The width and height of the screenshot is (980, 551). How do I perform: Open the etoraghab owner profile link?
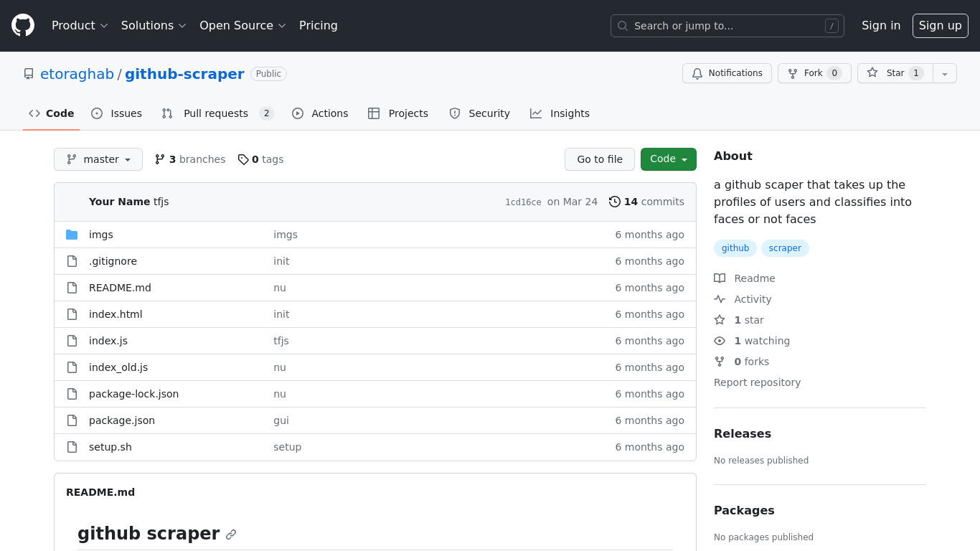[77, 74]
